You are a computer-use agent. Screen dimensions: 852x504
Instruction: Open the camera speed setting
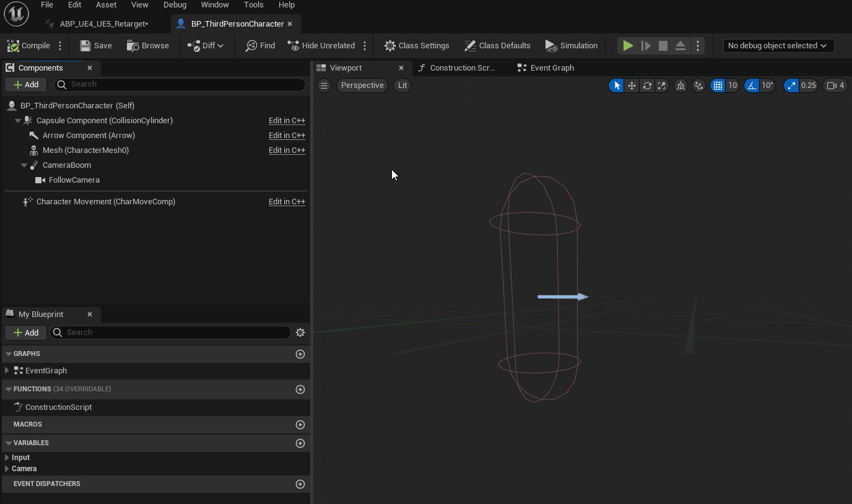835,85
